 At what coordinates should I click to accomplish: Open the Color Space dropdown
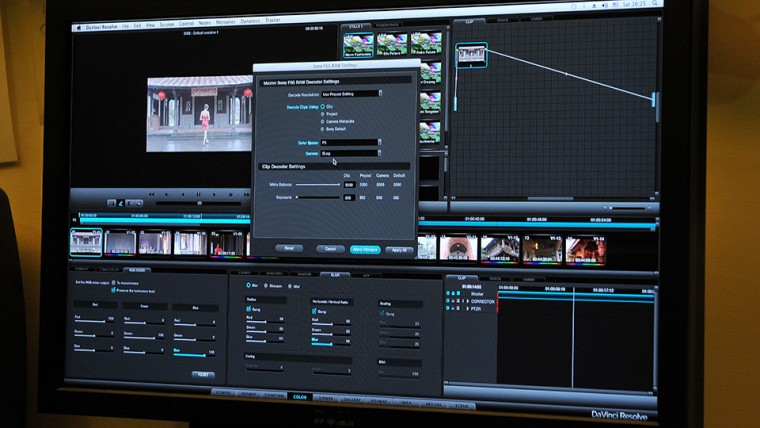click(x=351, y=143)
